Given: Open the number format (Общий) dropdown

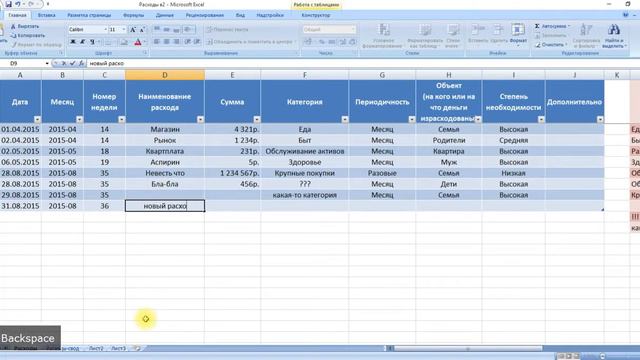Looking at the screenshot, I should coord(353,29).
